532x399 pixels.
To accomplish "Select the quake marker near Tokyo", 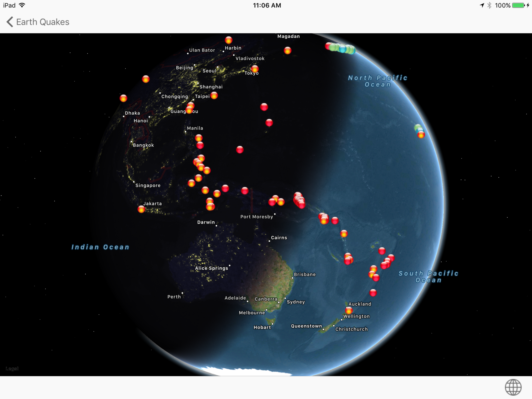I will (x=255, y=69).
